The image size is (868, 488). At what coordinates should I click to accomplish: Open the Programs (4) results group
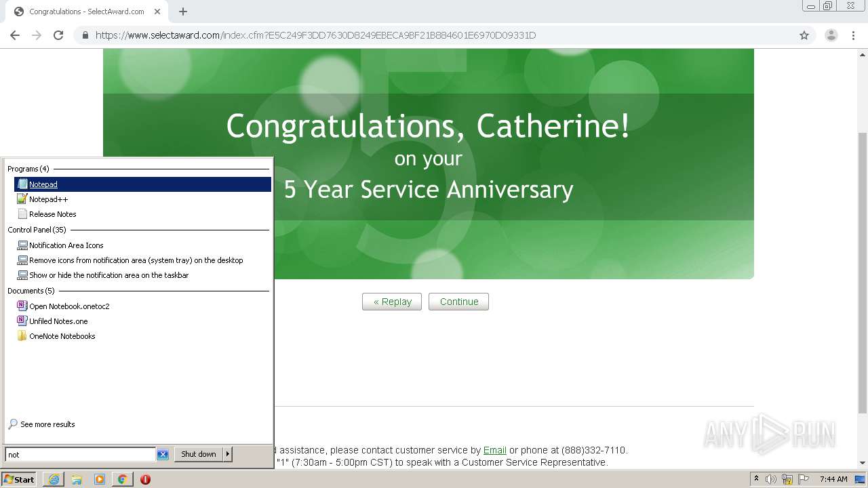coord(28,169)
